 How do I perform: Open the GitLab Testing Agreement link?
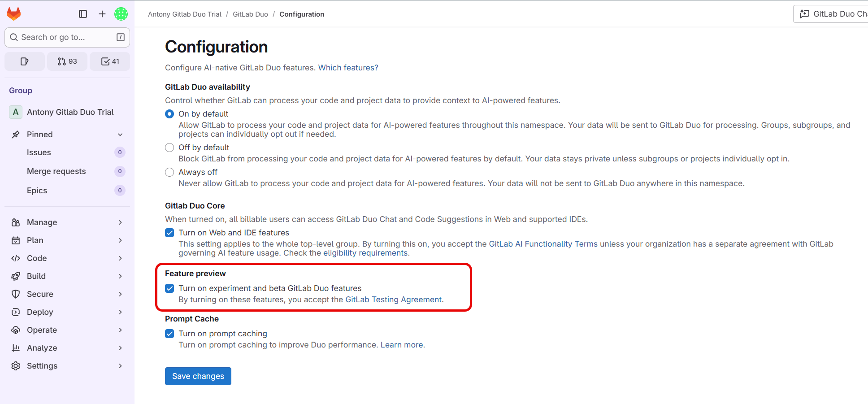(393, 300)
